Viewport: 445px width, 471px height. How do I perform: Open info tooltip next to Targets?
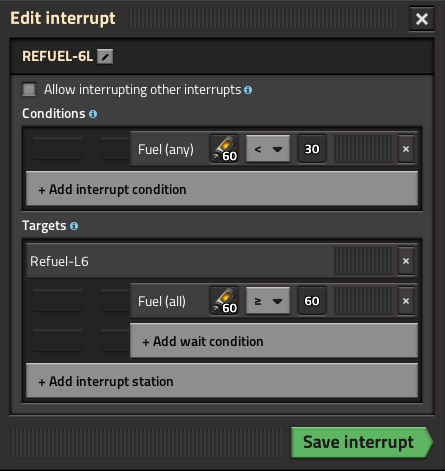click(74, 226)
